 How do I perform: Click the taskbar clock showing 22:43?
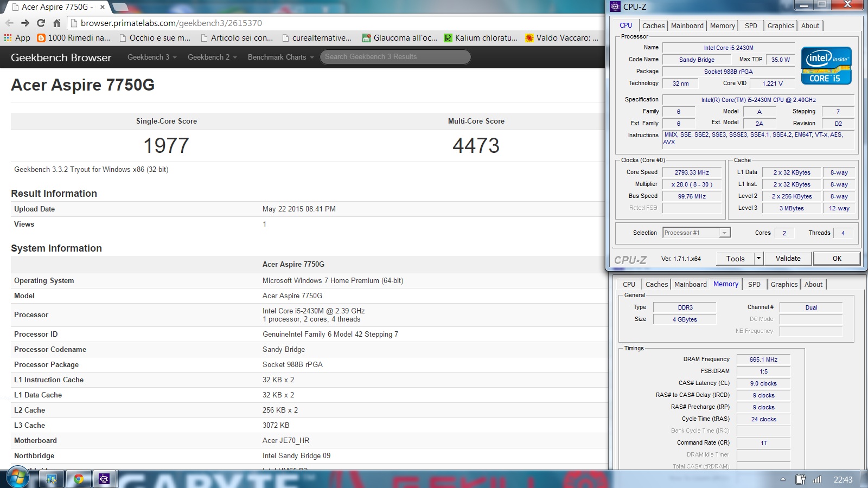click(x=843, y=479)
